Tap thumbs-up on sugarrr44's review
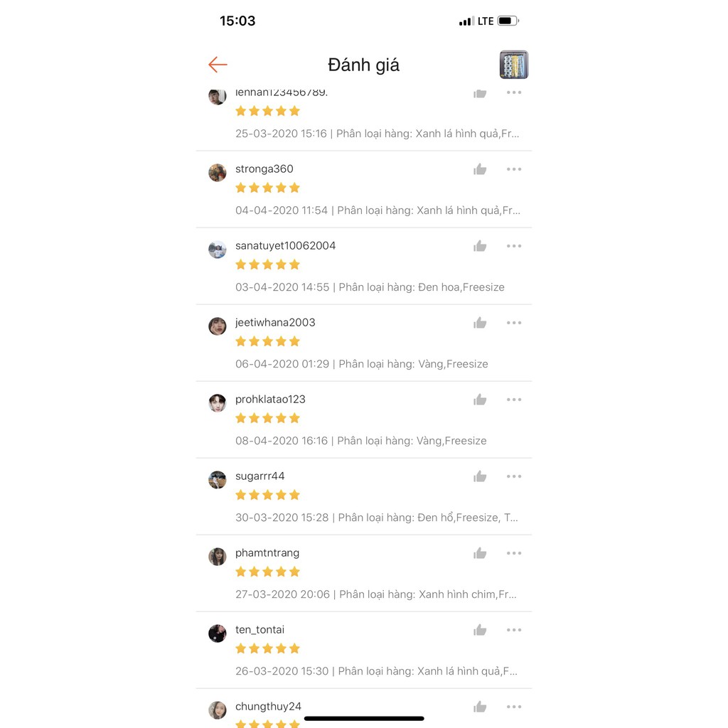 [x=480, y=476]
